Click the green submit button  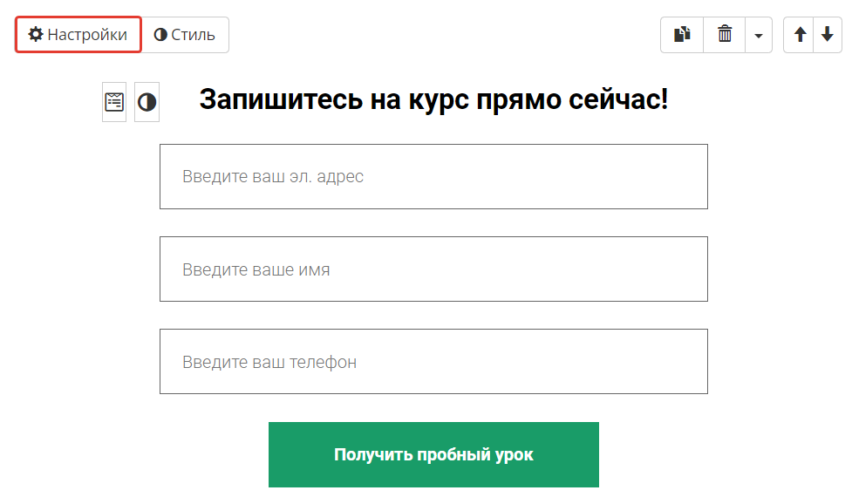point(433,454)
